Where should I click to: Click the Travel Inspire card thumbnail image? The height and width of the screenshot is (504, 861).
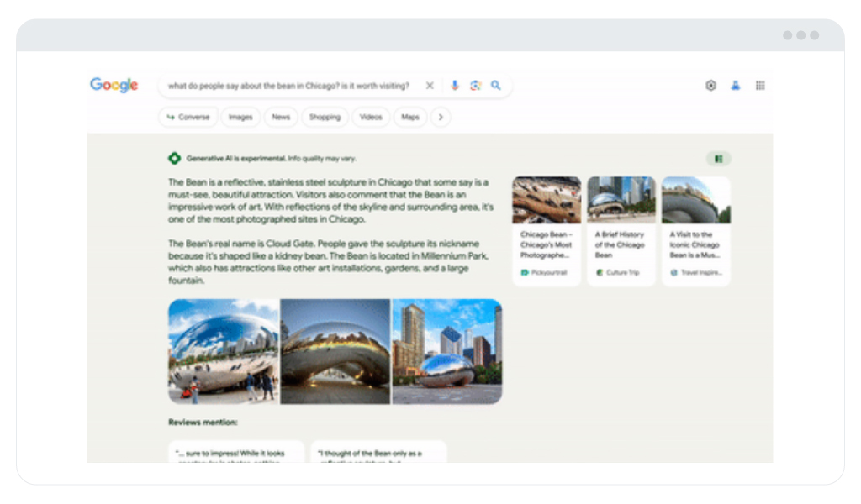[695, 200]
